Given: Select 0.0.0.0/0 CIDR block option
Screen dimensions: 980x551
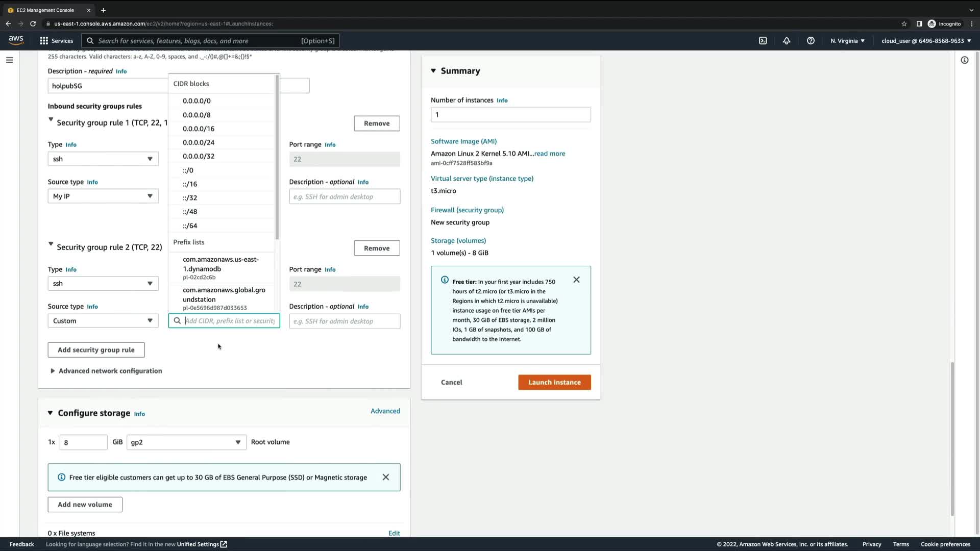Looking at the screenshot, I should click(x=197, y=101).
